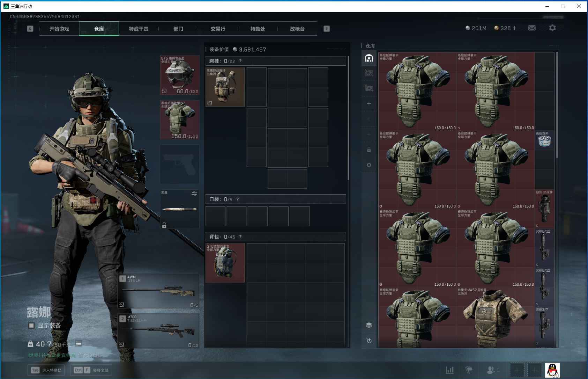Click the 进入特勤处 button
This screenshot has width=588, height=379.
tap(46, 370)
